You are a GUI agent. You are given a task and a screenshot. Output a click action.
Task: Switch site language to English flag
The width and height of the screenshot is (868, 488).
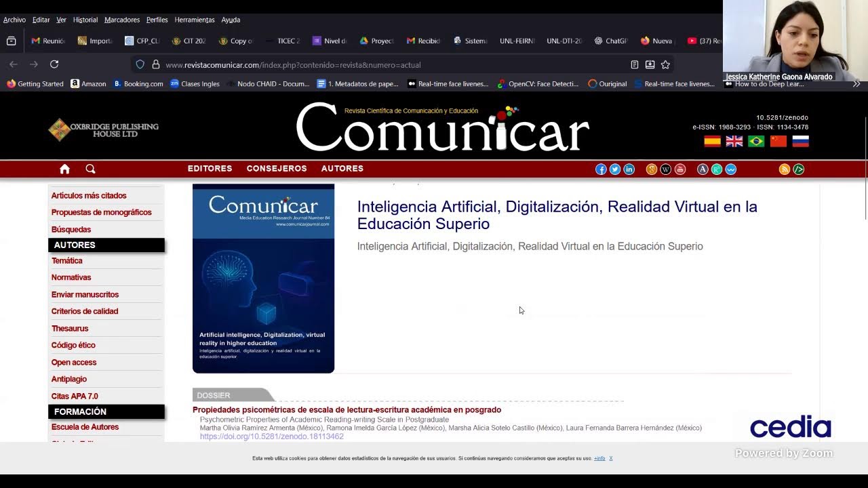click(734, 141)
